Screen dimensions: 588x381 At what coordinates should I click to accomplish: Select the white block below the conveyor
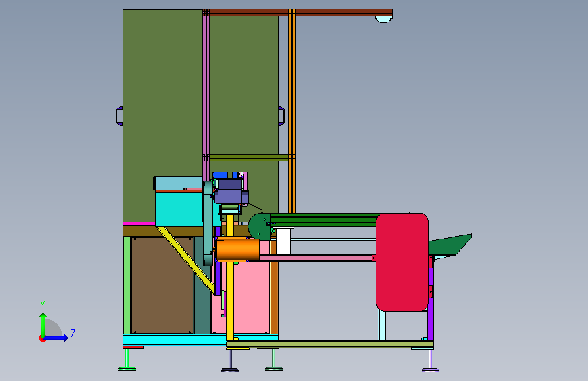(x=283, y=241)
